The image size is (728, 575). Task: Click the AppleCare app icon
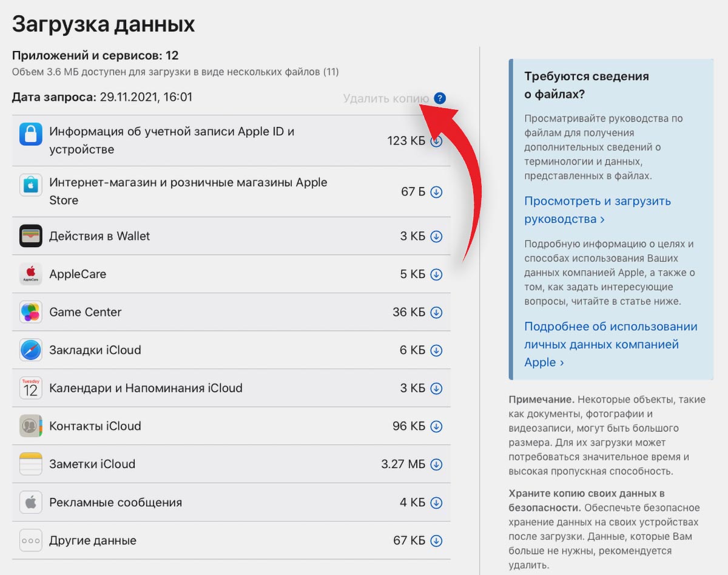[30, 274]
